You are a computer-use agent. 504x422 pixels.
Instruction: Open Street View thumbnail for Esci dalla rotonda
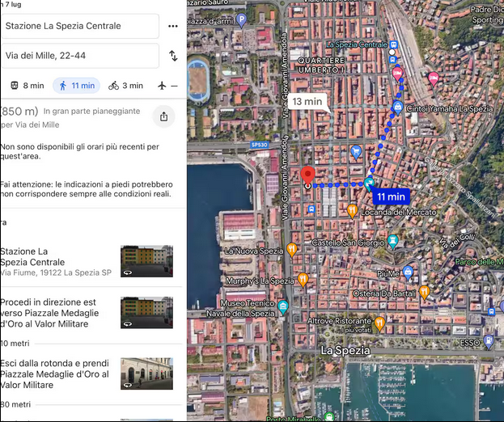point(146,373)
